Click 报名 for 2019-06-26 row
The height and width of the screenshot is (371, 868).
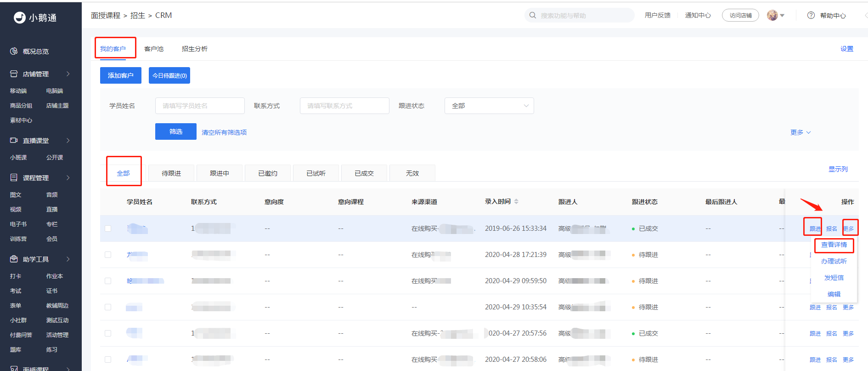(x=832, y=228)
